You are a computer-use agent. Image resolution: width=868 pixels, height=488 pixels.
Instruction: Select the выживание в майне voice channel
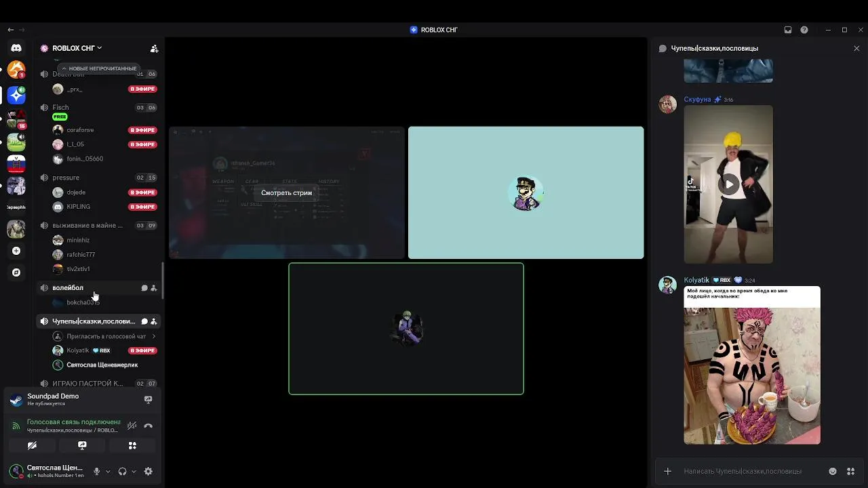pos(98,225)
